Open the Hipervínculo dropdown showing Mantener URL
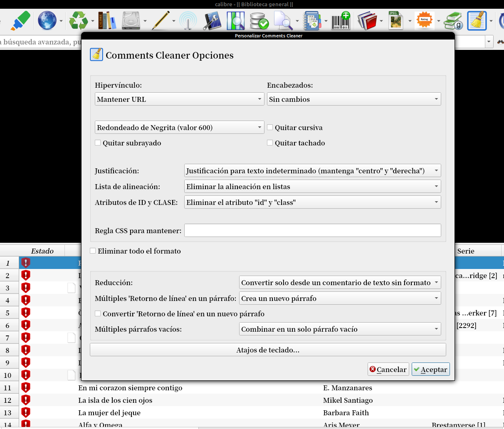Image resolution: width=504 pixels, height=429 pixels. [x=180, y=99]
